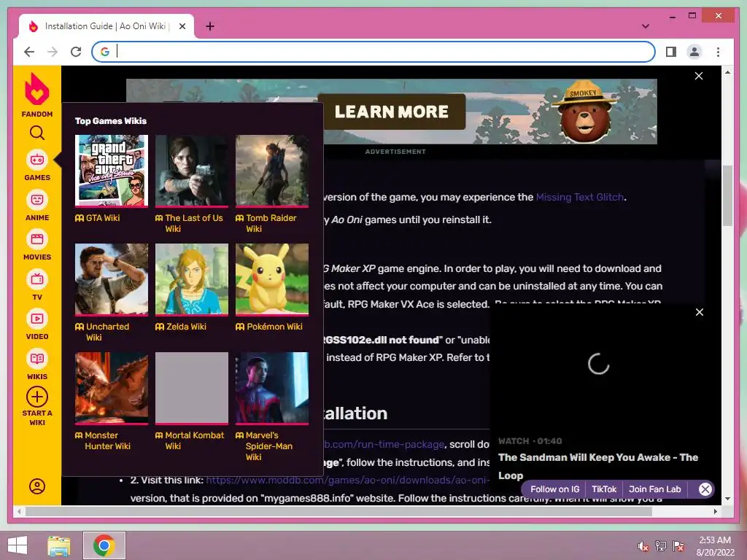This screenshot has height=560, width=747.
Task: Click the muted volume tray icon
Action: pyautogui.click(x=643, y=546)
